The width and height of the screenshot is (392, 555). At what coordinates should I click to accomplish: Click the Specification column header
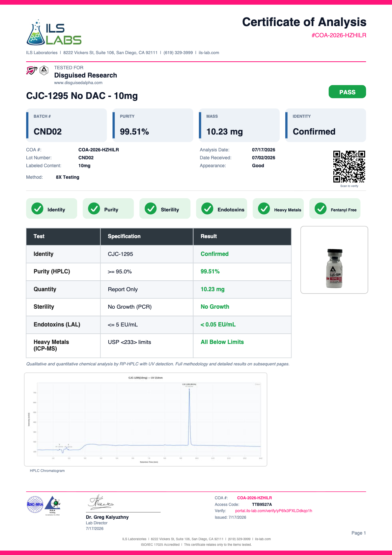[147, 236]
